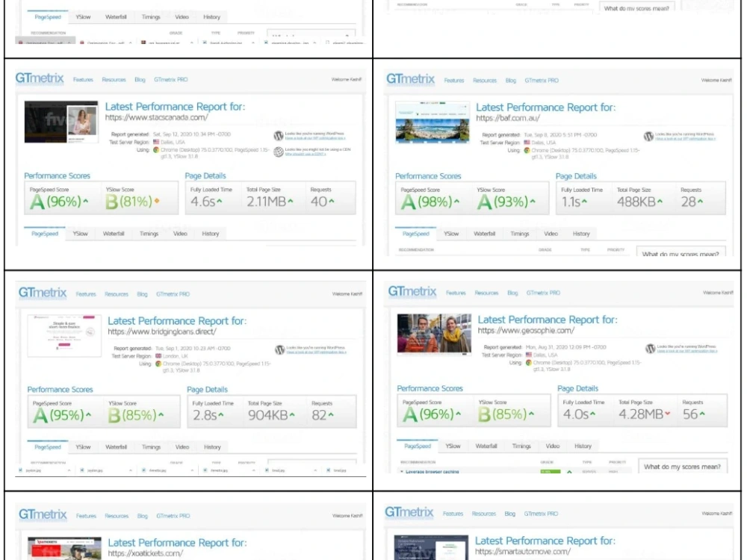Open Timings tab in bridgingloans.direct report
Viewport: 747px width, 560px height.
pos(151,447)
